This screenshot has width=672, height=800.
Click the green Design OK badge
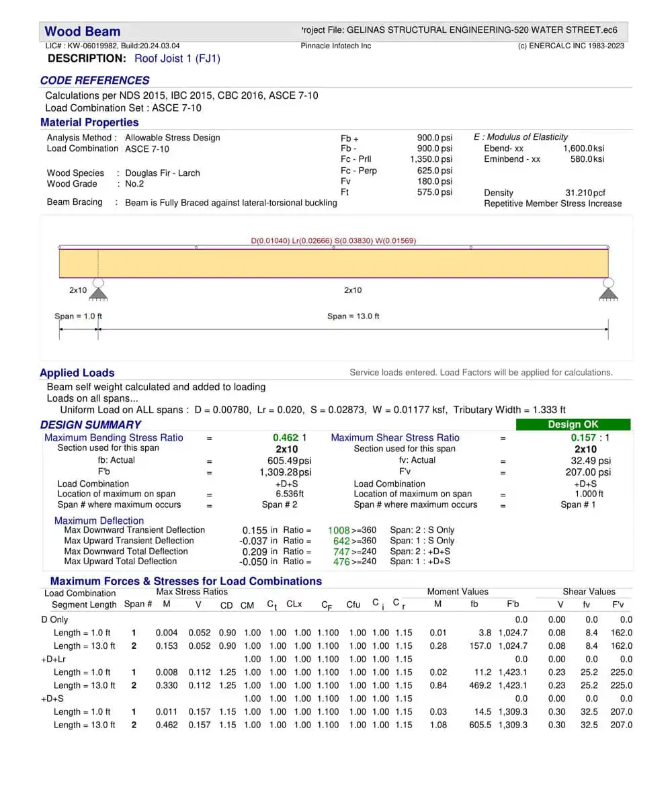573,425
